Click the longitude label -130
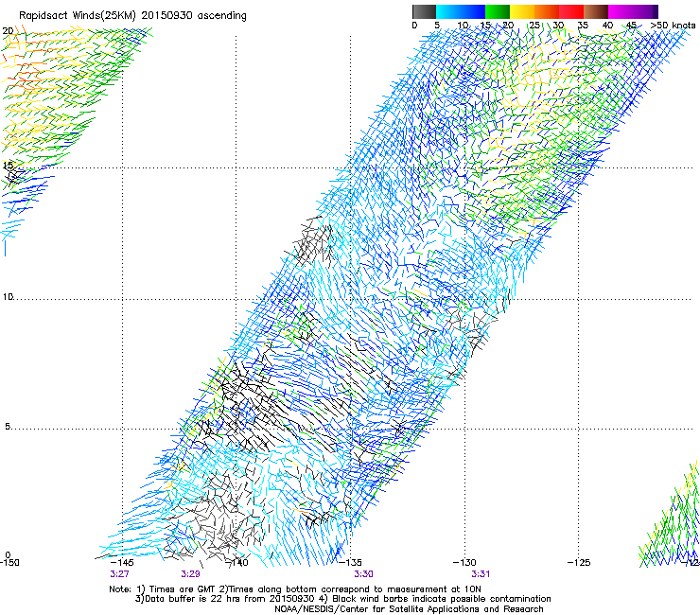700x615 pixels. click(x=464, y=562)
